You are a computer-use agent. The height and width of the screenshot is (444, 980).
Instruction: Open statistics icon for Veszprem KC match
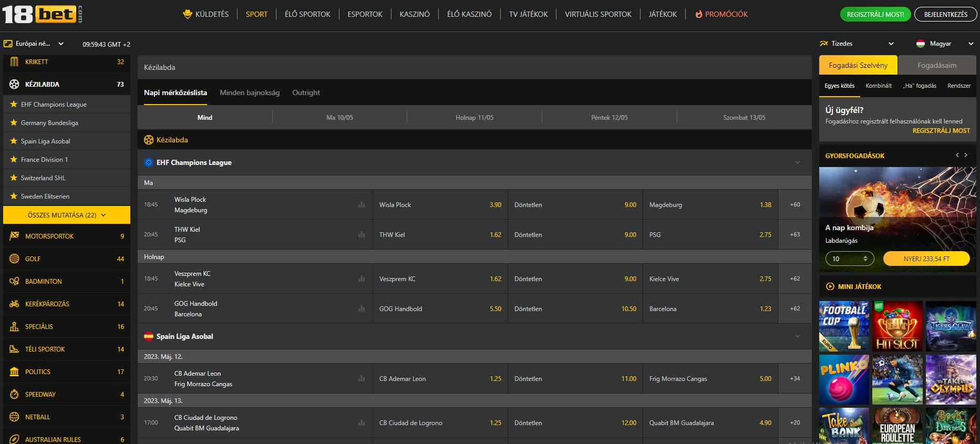coord(362,279)
